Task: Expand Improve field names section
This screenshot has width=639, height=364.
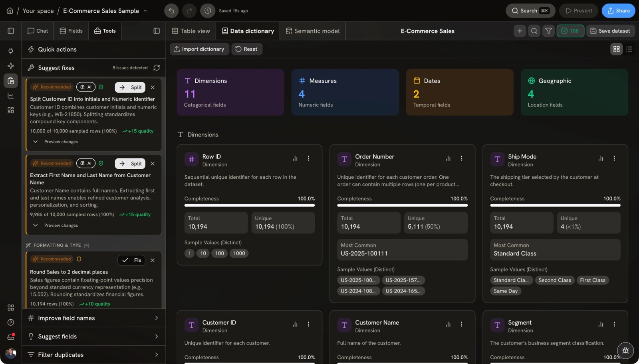Action: [93, 318]
